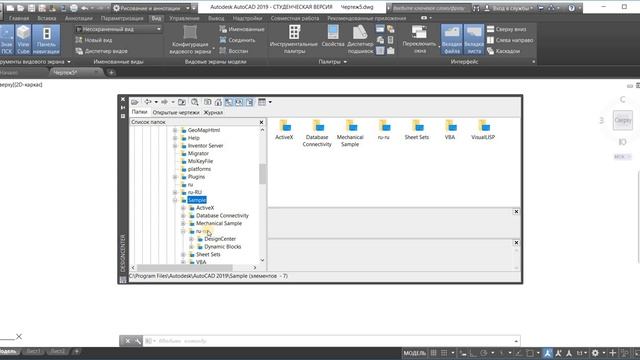Toggle Панель навигации button

[46, 40]
